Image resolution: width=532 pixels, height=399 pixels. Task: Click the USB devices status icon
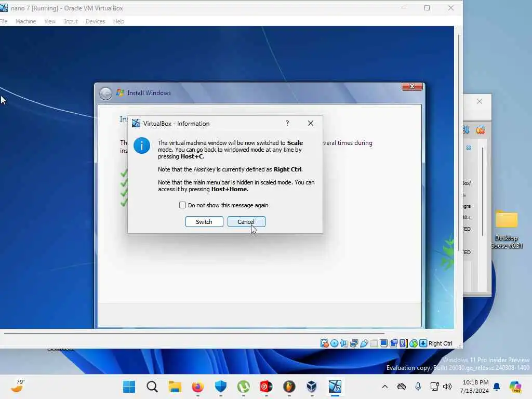364,343
